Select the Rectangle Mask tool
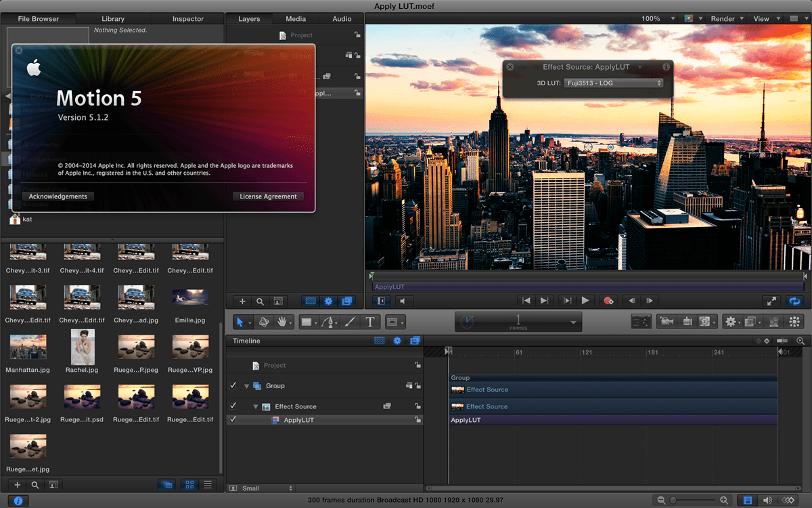812x508 pixels. click(394, 322)
